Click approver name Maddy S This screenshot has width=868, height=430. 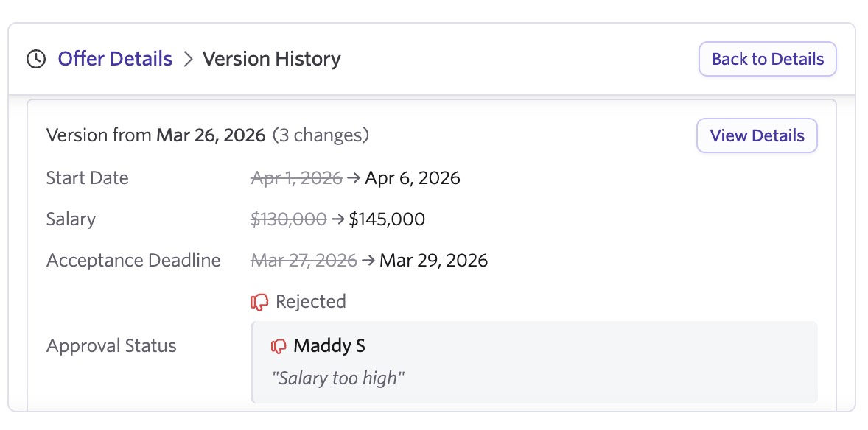[329, 346]
